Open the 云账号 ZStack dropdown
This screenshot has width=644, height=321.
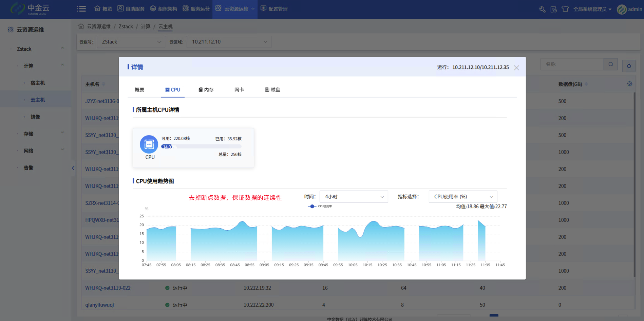131,42
